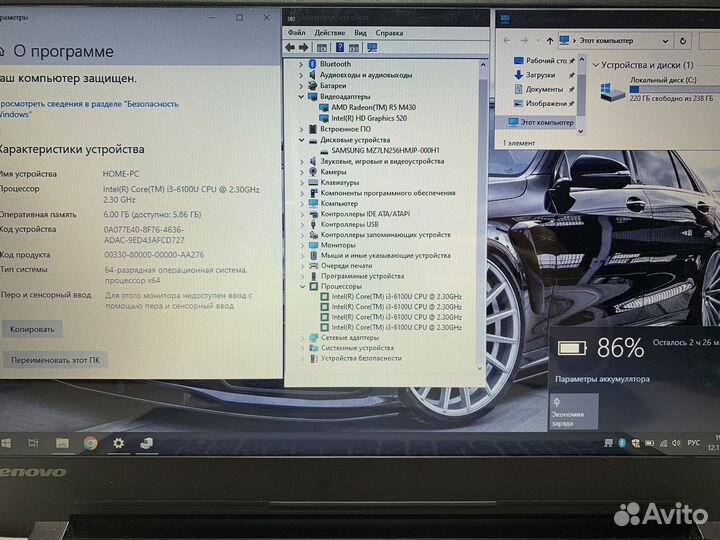Click the help question-mark icon in Device Manager toolbar
The height and width of the screenshot is (540, 720).
[340, 47]
